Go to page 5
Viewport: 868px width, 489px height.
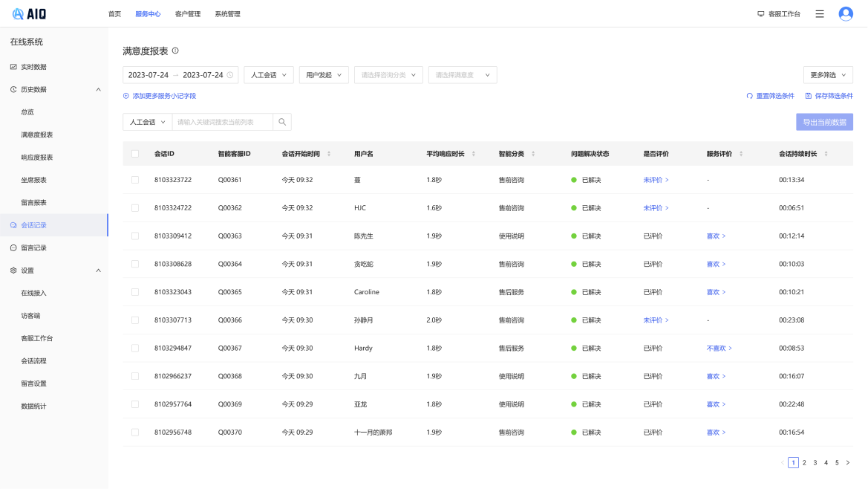[x=837, y=462]
